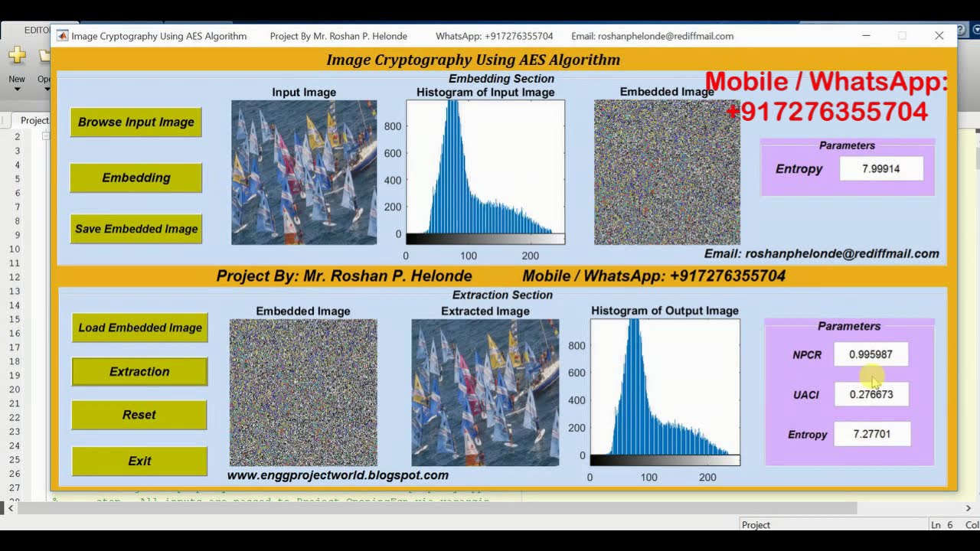Click the UACI label in Parameters panel
Screen dimensions: 980x551
(806, 395)
